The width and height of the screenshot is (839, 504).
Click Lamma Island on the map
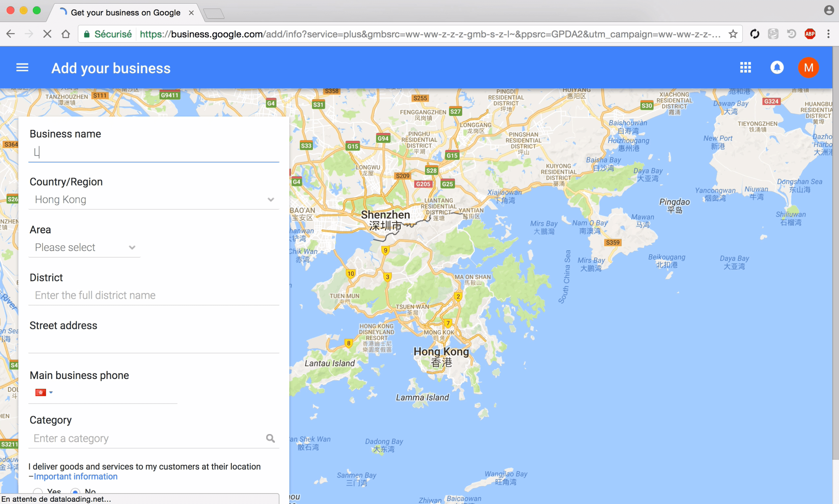[422, 397]
